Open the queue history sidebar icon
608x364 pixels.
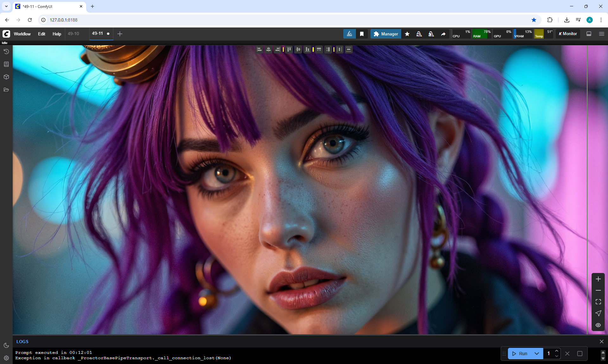coord(6,52)
